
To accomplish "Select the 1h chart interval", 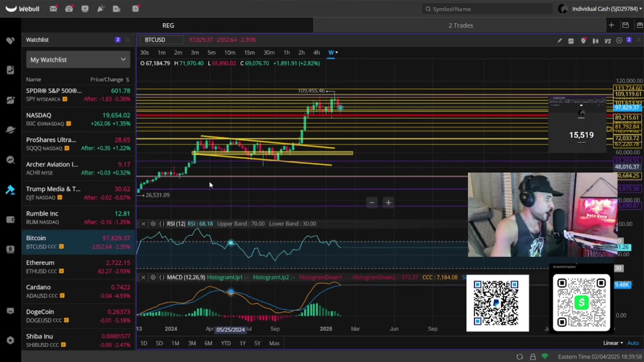I will coord(286,52).
